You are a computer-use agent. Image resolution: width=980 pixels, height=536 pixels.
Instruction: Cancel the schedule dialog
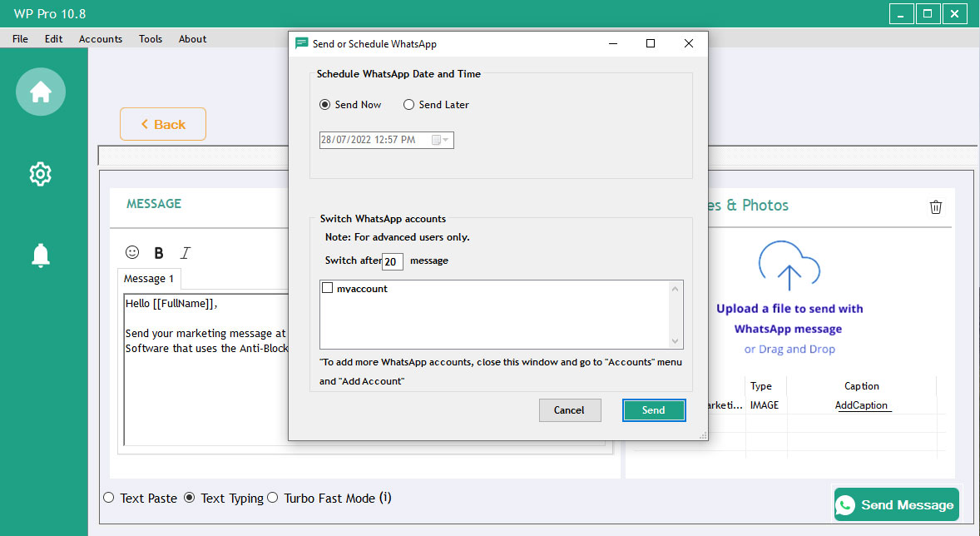(570, 410)
